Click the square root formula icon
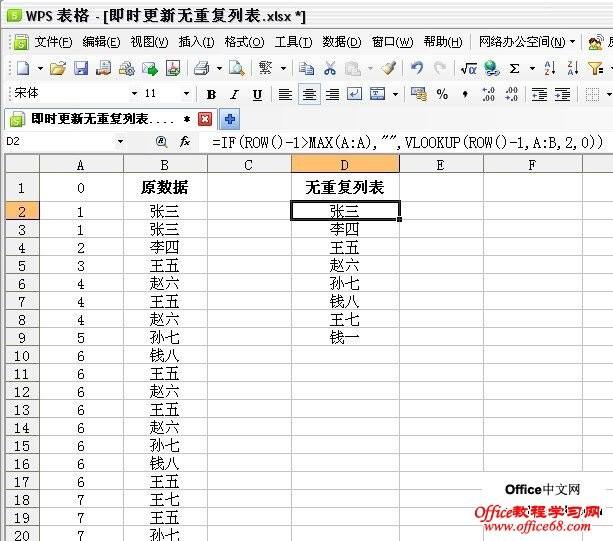The height and width of the screenshot is (541, 613). (x=468, y=69)
